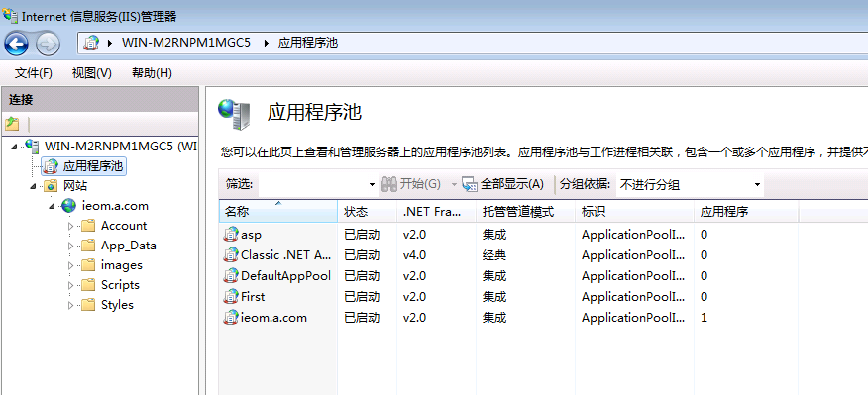
Task: Expand the Account folder node
Action: pos(70,226)
